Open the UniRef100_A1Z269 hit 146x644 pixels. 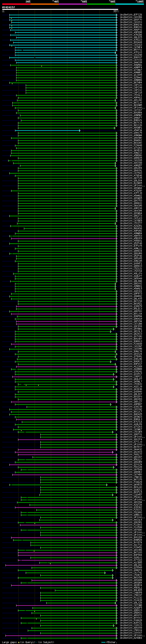131,366
